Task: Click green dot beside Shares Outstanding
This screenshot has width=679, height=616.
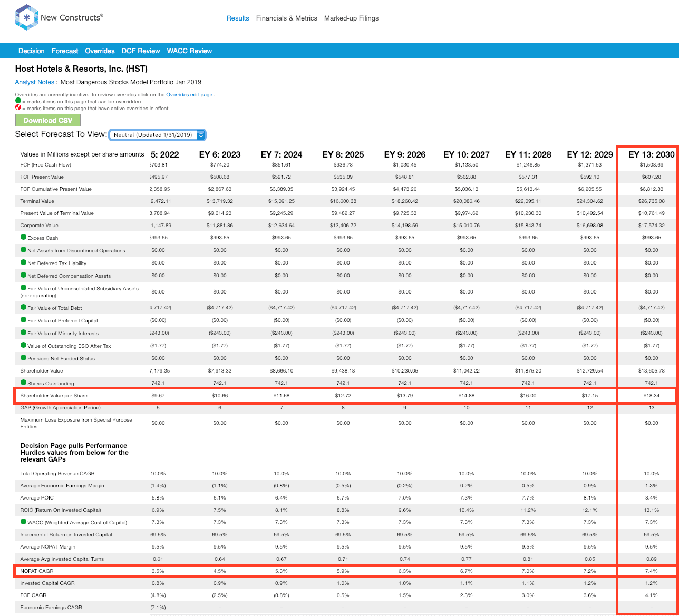Action: 23,383
